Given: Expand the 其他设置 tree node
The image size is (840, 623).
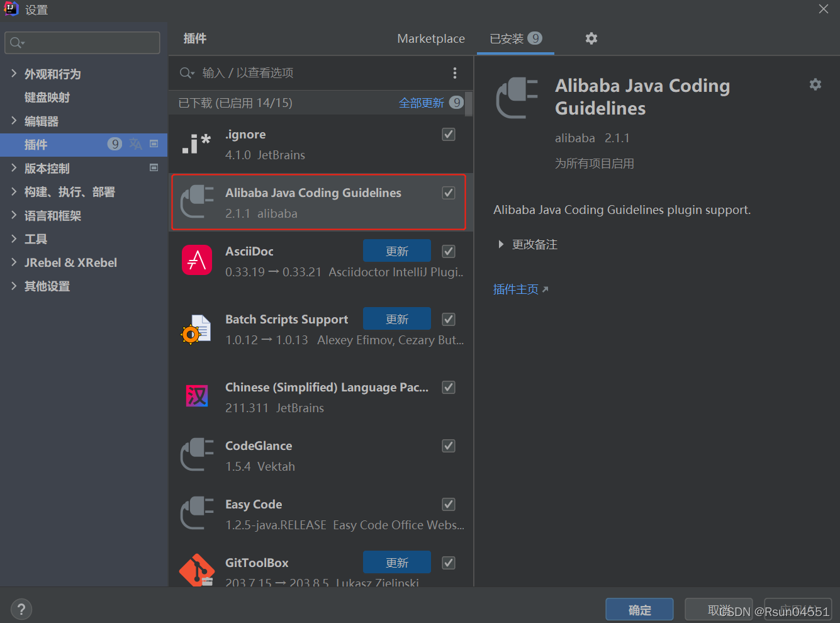Looking at the screenshot, I should tap(14, 286).
